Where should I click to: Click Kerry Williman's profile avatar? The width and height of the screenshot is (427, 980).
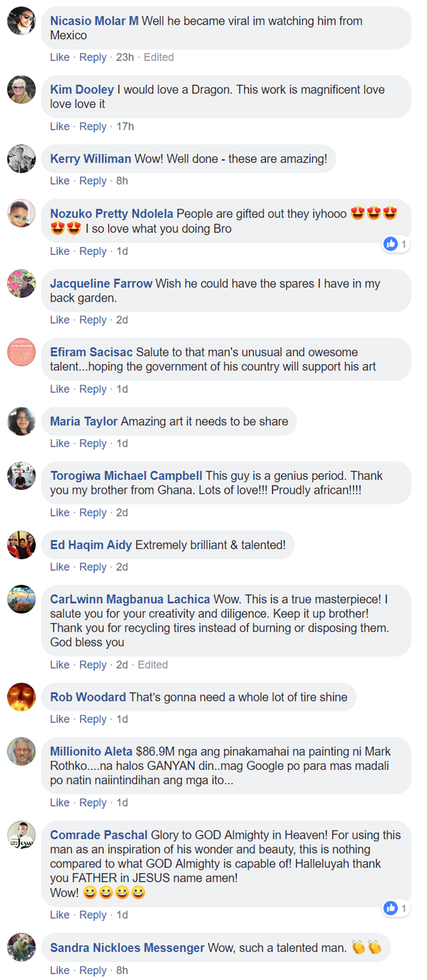point(21,159)
